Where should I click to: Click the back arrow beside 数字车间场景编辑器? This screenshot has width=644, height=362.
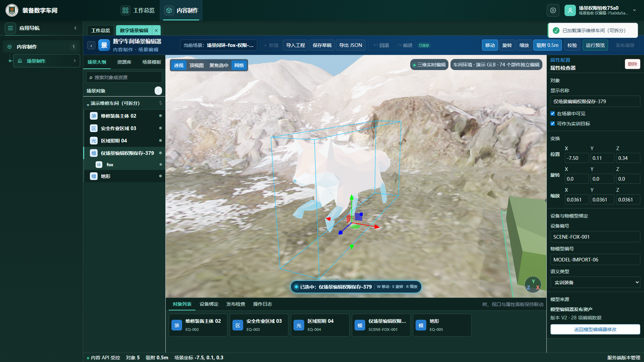(x=91, y=46)
